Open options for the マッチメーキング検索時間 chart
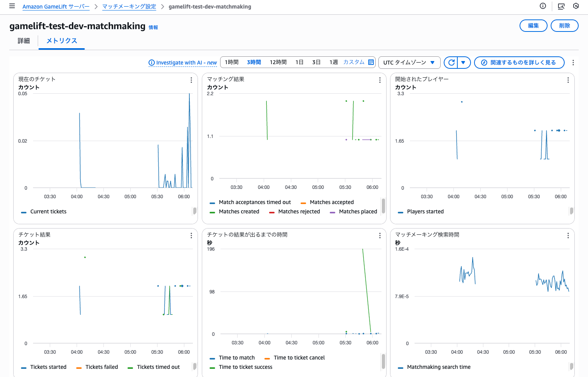 pyautogui.click(x=568, y=236)
